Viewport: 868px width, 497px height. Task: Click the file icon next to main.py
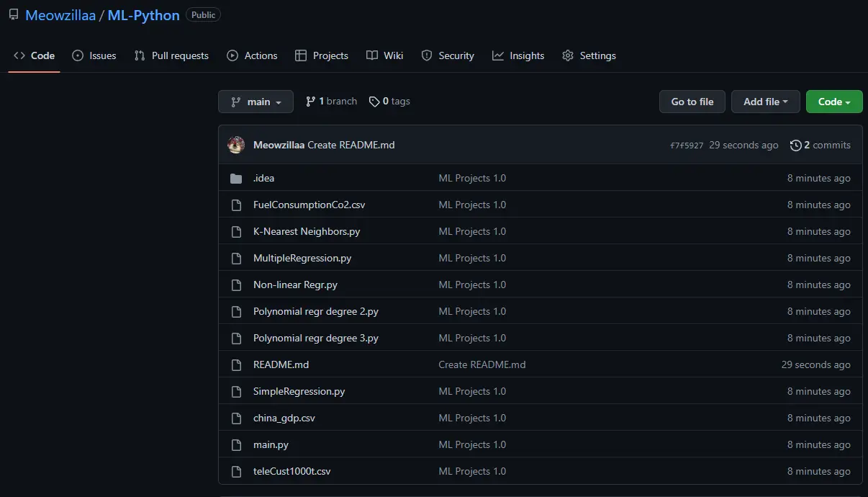point(236,445)
